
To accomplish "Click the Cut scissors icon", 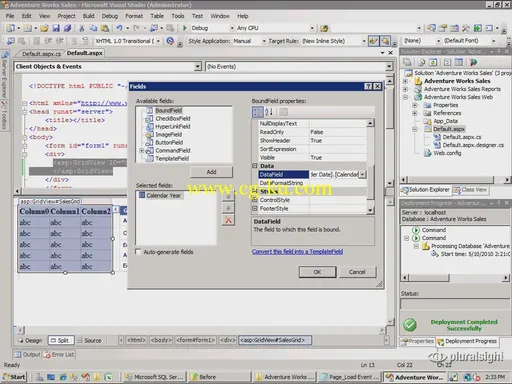I will coord(82,28).
